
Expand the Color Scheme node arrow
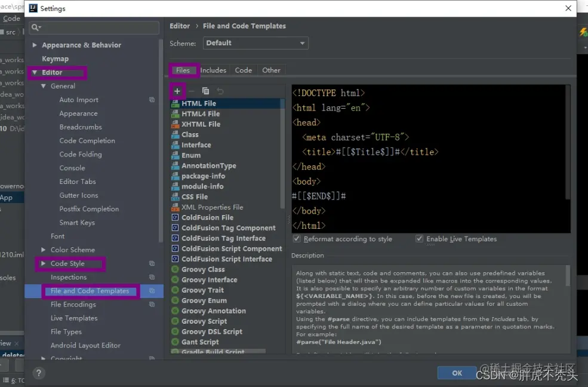click(44, 250)
